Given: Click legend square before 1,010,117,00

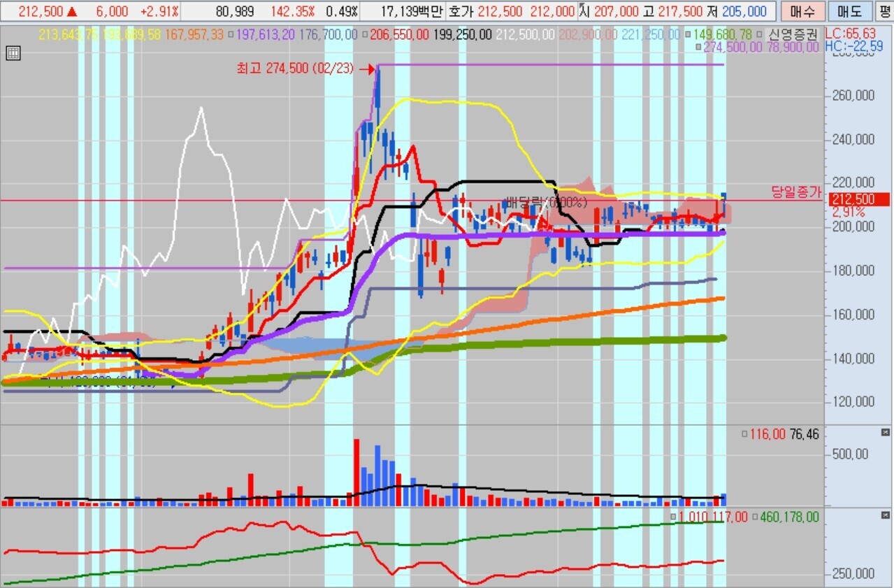Looking at the screenshot, I should 672,517.
